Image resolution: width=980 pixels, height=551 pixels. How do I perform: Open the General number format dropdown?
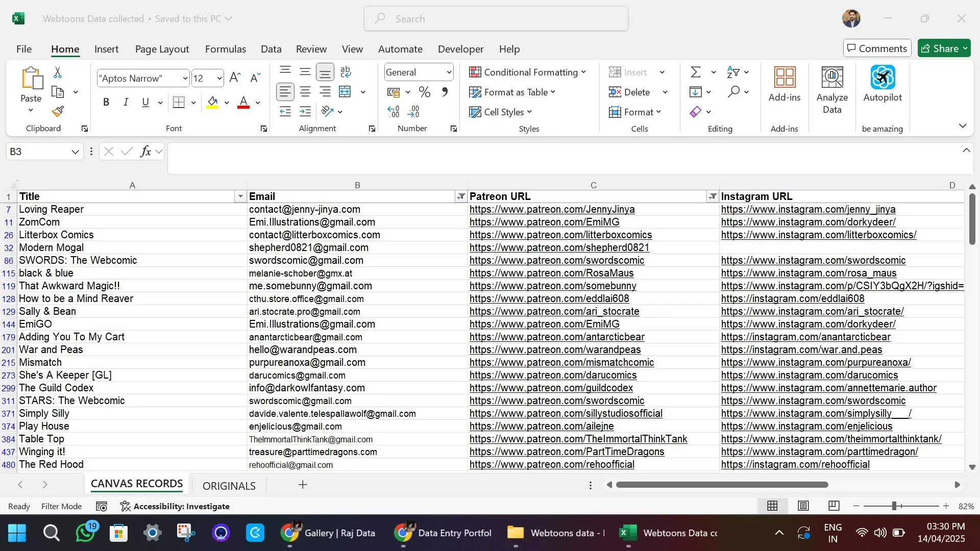[x=449, y=72]
